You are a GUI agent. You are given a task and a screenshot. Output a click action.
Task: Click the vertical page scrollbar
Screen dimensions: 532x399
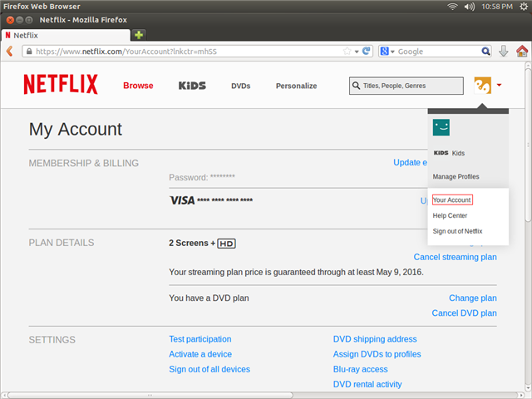528,146
